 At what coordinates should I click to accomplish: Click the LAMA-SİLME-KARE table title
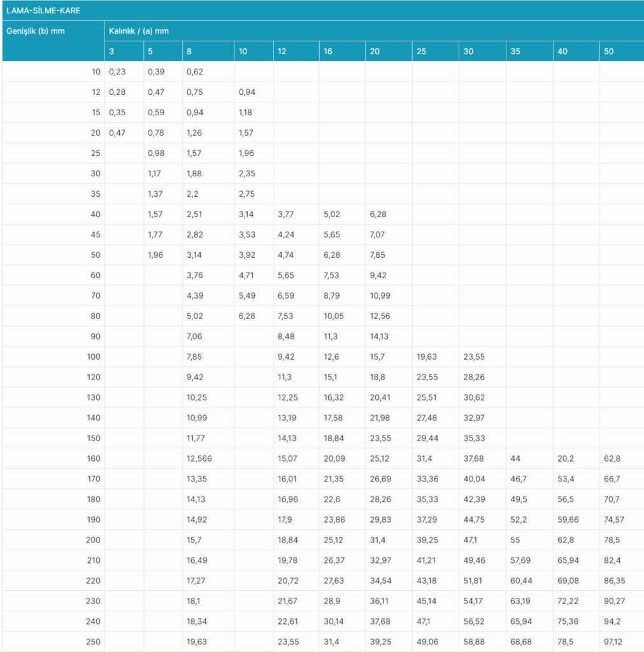coord(43,11)
